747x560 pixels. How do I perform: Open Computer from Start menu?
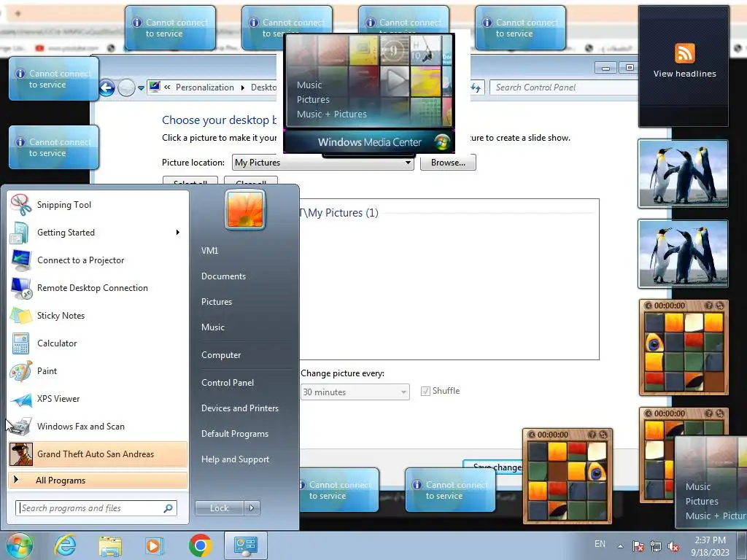pyautogui.click(x=221, y=355)
